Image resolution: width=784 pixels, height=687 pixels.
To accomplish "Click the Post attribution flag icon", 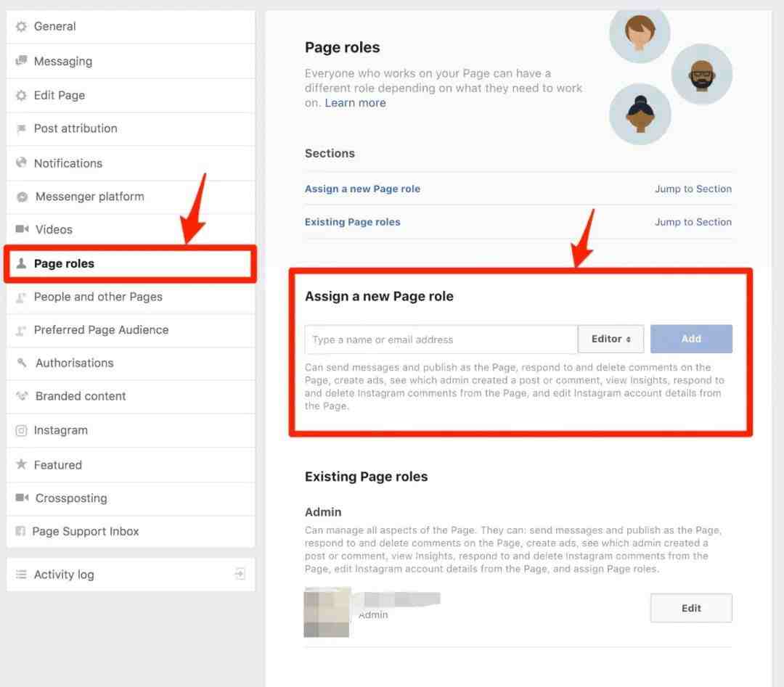I will [21, 129].
